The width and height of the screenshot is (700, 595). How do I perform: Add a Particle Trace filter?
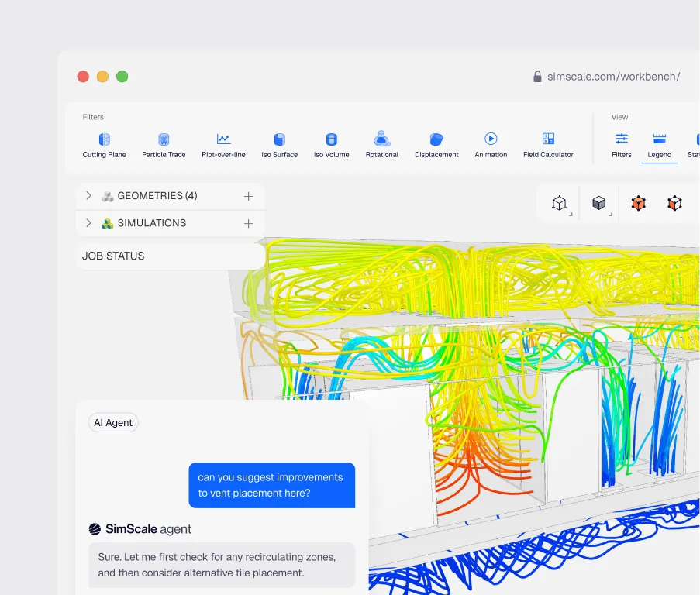164,146
